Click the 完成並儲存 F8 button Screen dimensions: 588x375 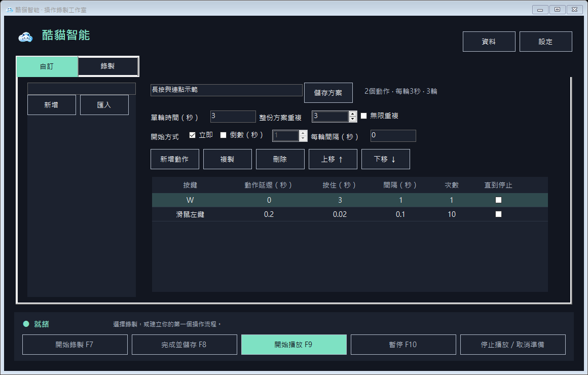[185, 345]
